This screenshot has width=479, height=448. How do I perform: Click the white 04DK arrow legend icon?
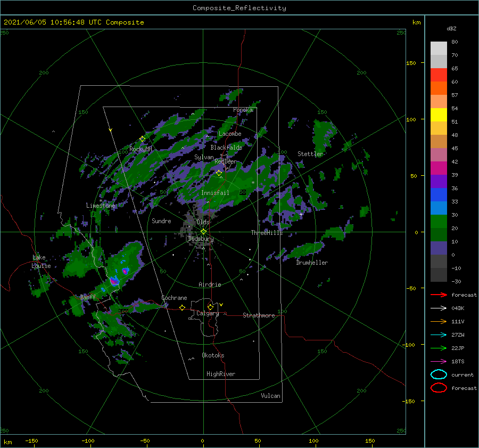coord(439,308)
